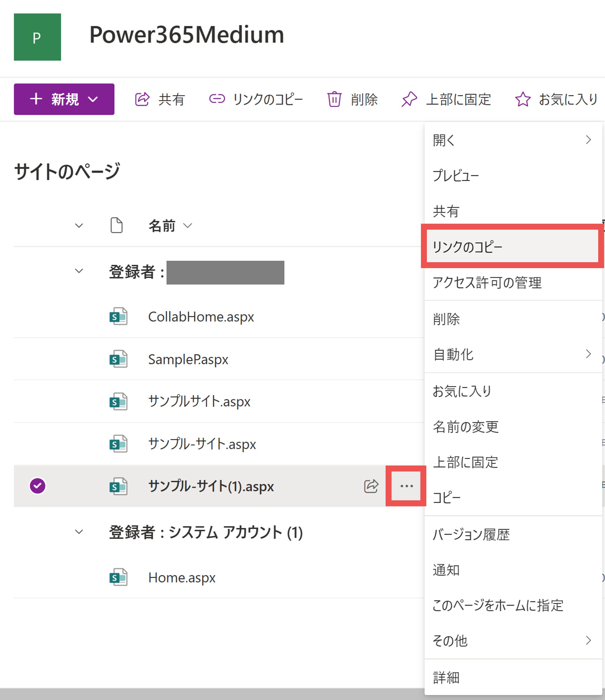Viewport: 605px width, 700px height.
Task: Click the link icon for リンクのコピー in the toolbar
Action: point(217,99)
